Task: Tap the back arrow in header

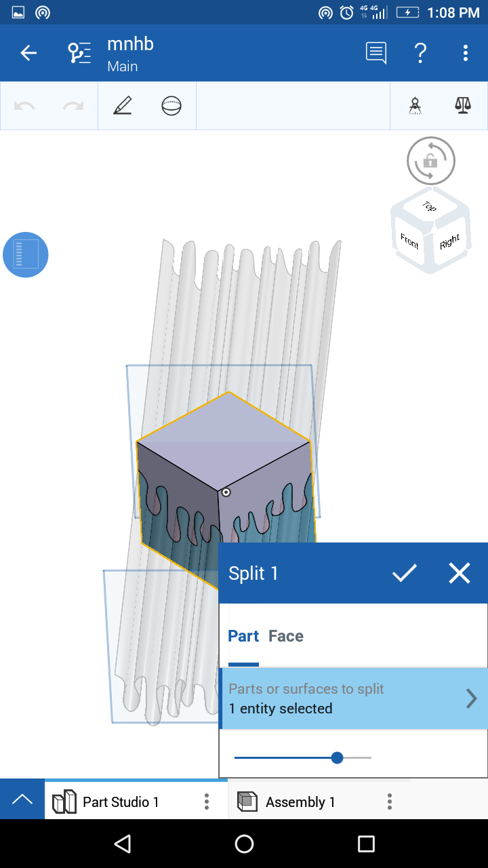Action: tap(28, 53)
